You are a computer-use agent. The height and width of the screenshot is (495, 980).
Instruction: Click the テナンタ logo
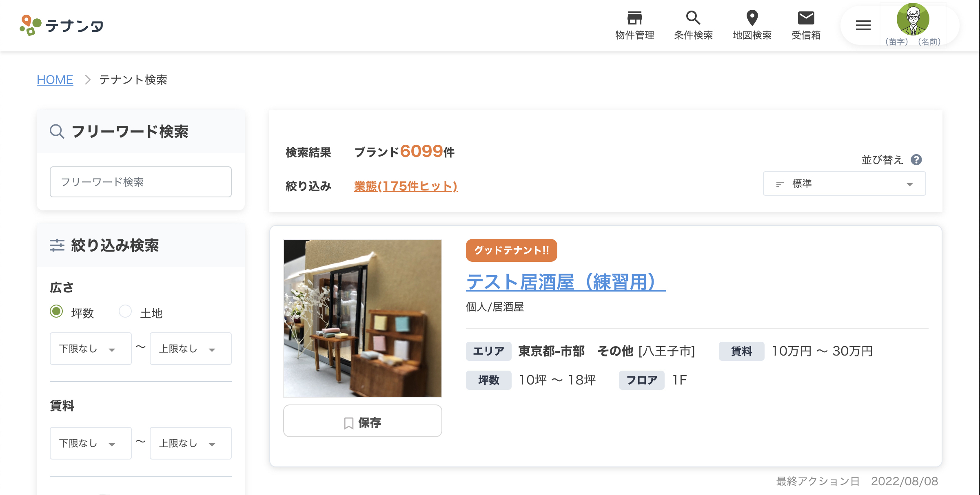click(62, 25)
